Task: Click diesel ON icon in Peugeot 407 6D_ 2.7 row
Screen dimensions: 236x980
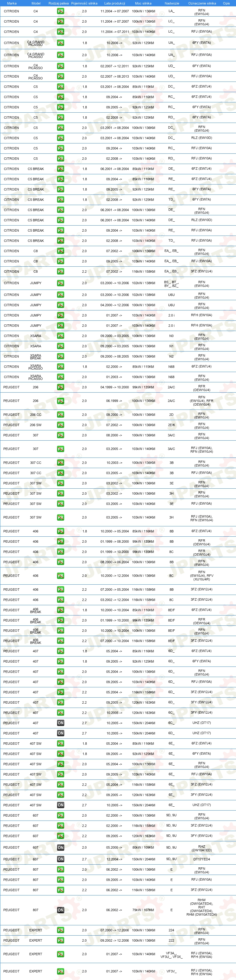Action: pos(60,733)
